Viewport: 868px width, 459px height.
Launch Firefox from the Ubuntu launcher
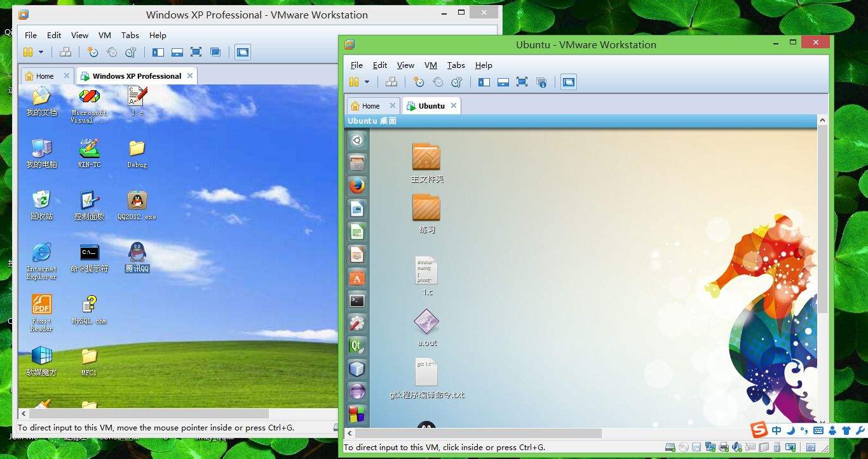click(357, 186)
